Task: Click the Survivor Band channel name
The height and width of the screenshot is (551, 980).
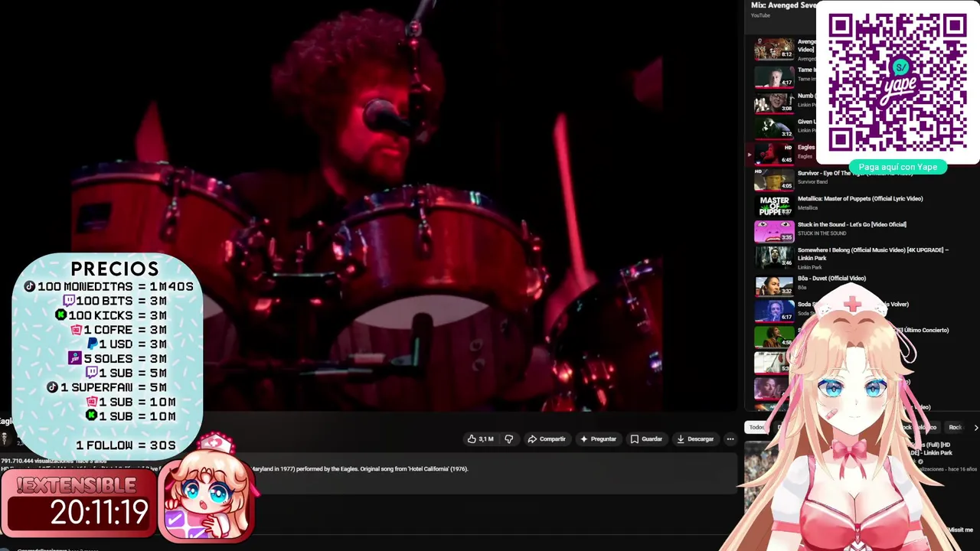Action: coord(812,182)
